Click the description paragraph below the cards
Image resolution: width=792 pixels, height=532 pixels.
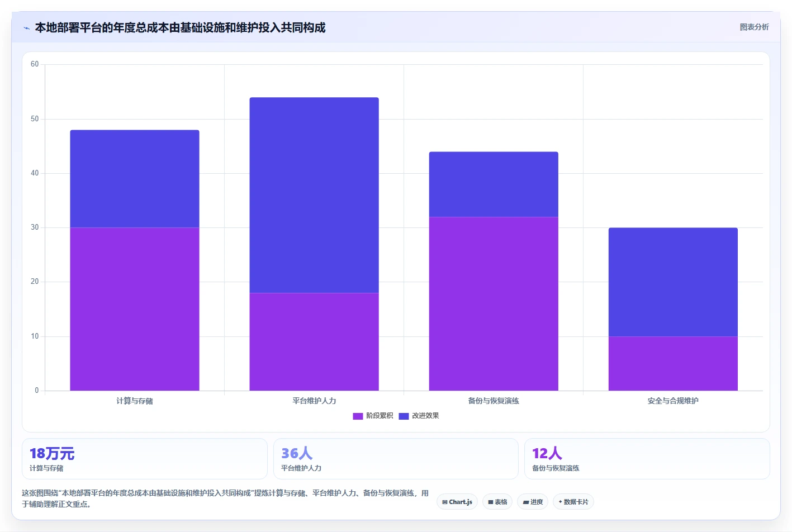point(225,498)
